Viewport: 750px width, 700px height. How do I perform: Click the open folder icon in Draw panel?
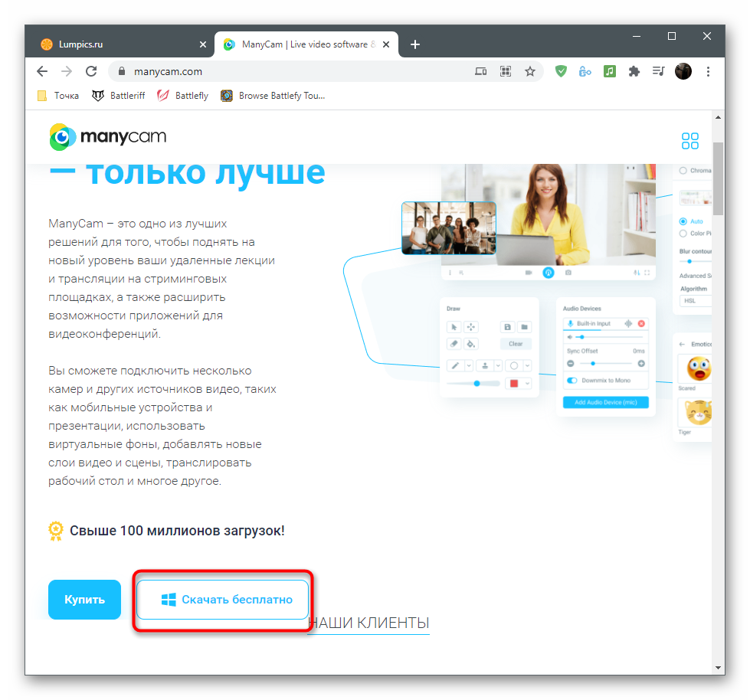click(x=524, y=327)
